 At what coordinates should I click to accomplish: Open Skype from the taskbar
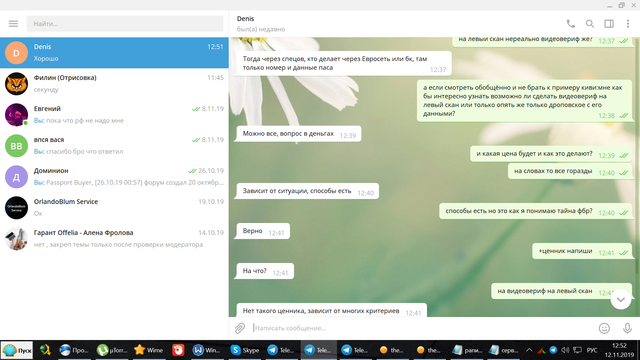(245, 350)
